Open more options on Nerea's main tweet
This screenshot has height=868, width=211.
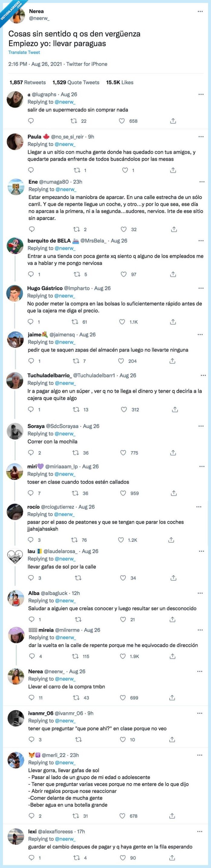pos(200,11)
